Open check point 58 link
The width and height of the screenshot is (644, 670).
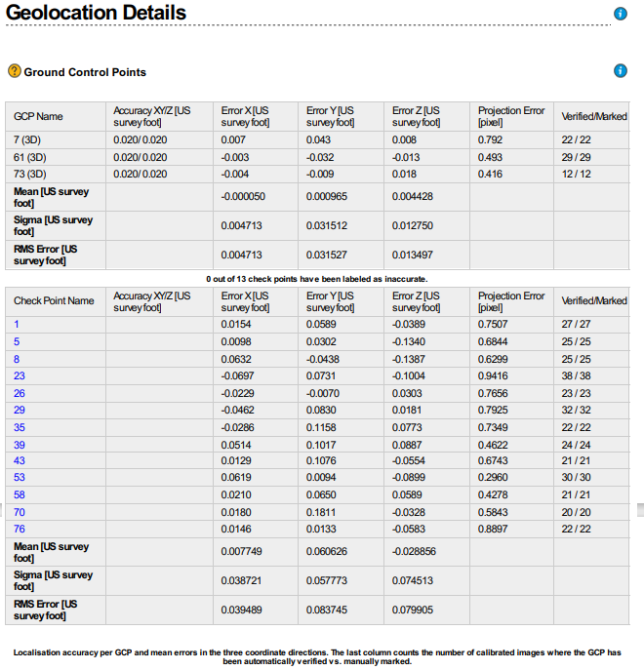[20, 494]
